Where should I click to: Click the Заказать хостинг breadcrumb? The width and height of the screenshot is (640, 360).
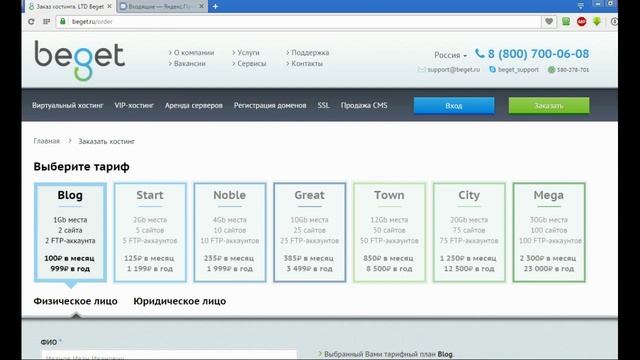(107, 141)
